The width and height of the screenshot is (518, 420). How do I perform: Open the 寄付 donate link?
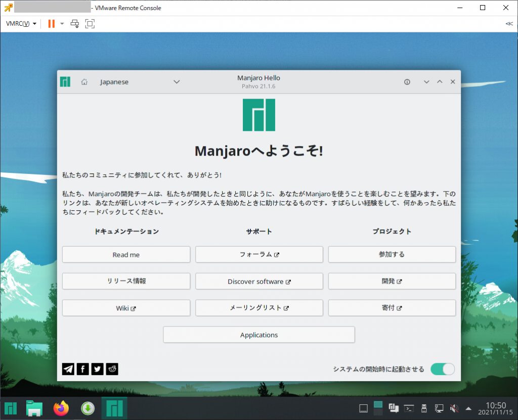pyautogui.click(x=392, y=308)
